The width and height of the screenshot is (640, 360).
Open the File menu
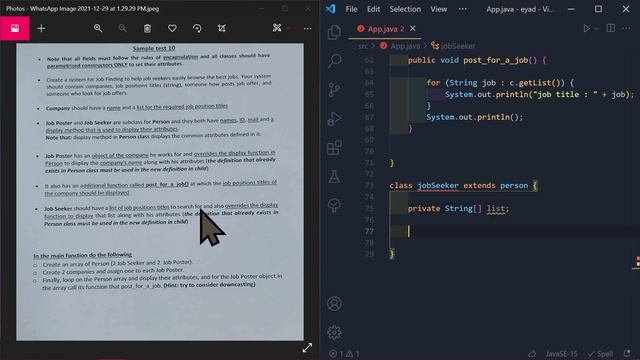pos(351,9)
